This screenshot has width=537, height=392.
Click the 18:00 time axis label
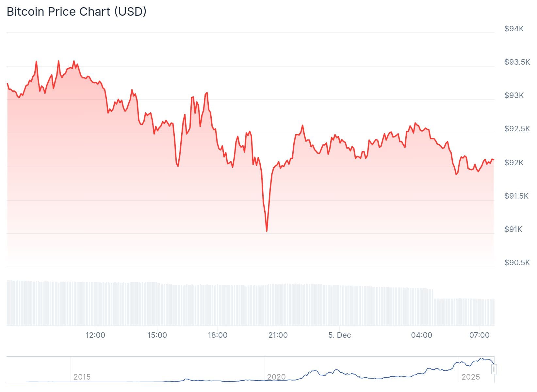(218, 335)
